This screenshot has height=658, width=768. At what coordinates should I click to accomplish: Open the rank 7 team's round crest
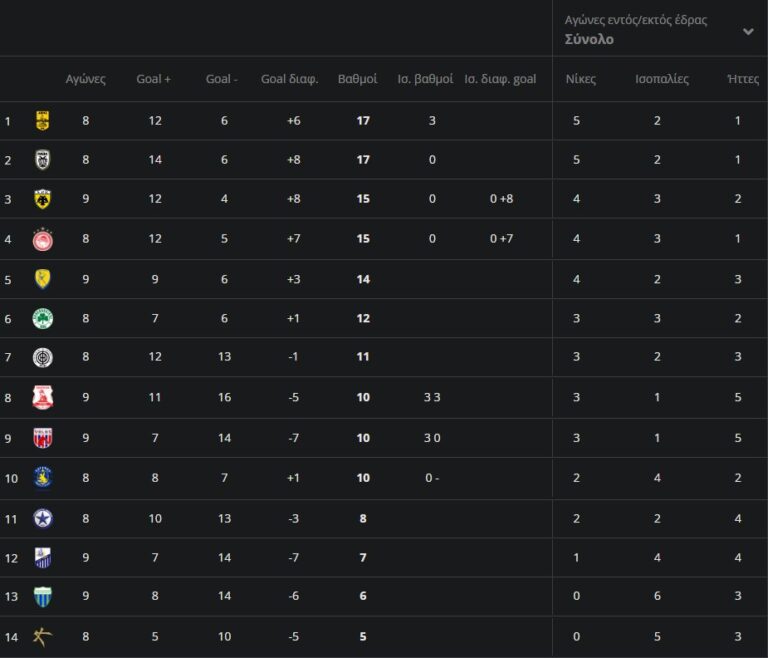point(43,358)
